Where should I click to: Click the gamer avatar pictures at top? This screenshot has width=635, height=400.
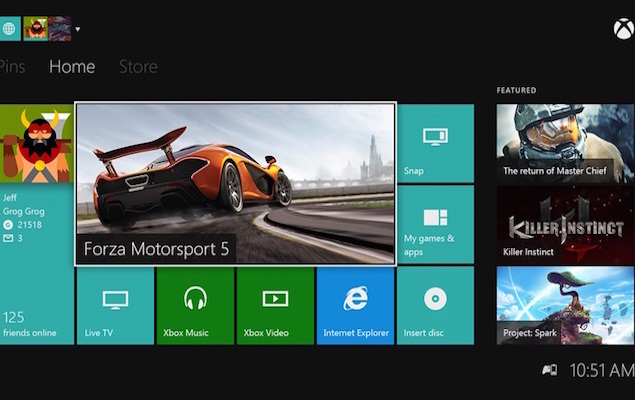[x=46, y=28]
